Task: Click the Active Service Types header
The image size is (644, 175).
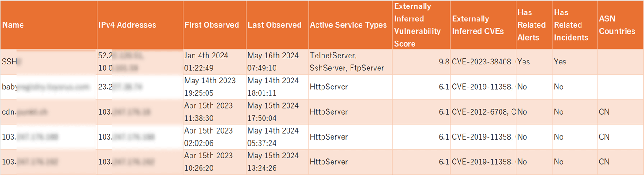Action: [351, 25]
